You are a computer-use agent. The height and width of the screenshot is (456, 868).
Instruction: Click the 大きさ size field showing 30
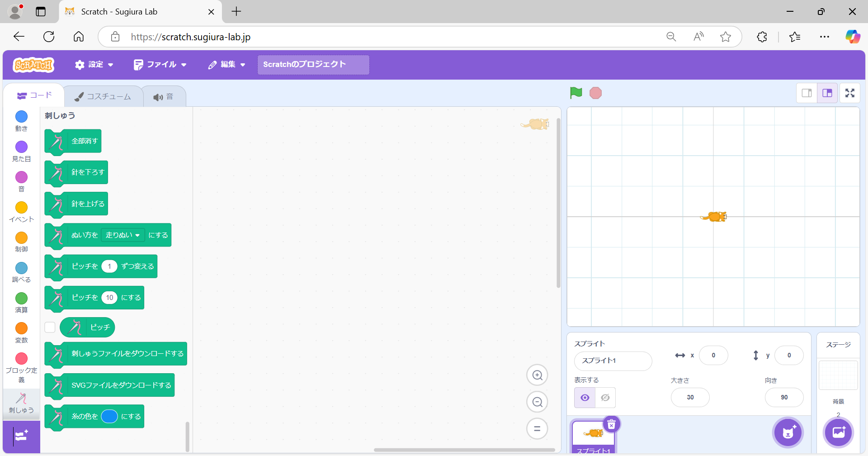tap(690, 397)
